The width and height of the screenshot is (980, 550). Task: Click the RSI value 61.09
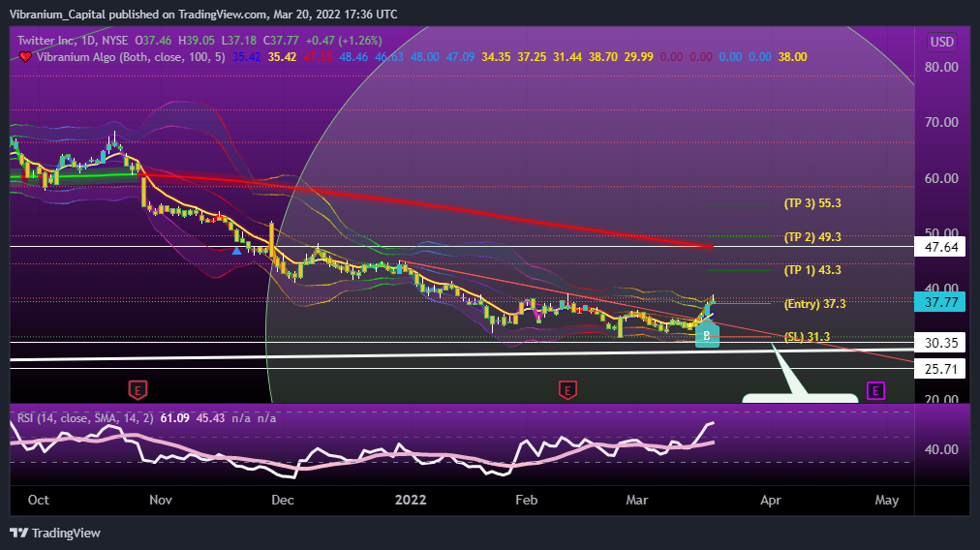point(175,418)
